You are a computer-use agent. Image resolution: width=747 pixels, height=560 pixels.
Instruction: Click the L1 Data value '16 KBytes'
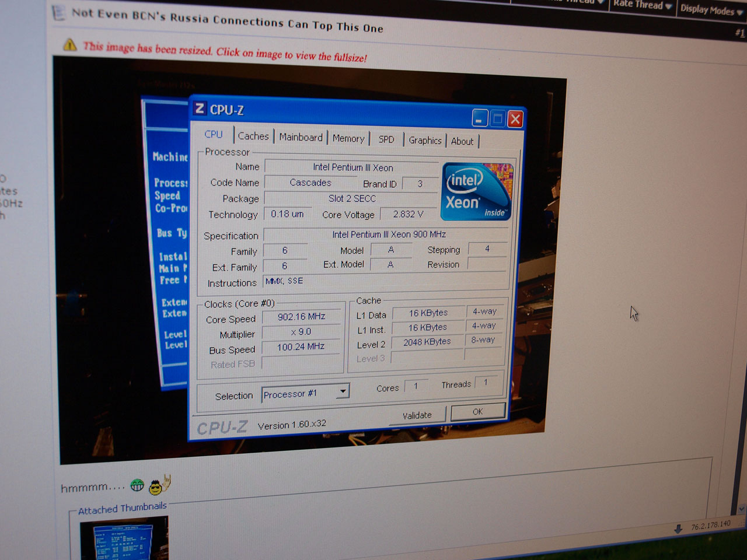pyautogui.click(x=428, y=313)
